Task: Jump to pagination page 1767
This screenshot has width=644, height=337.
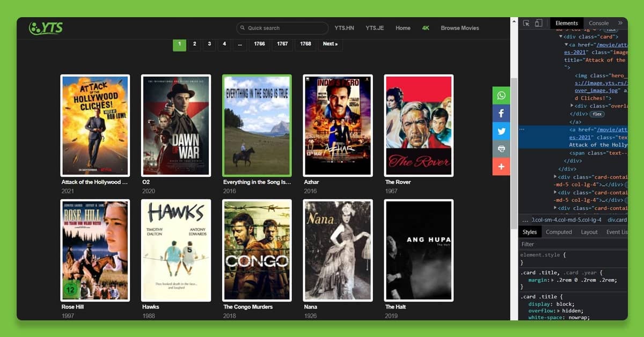Action: (x=283, y=44)
